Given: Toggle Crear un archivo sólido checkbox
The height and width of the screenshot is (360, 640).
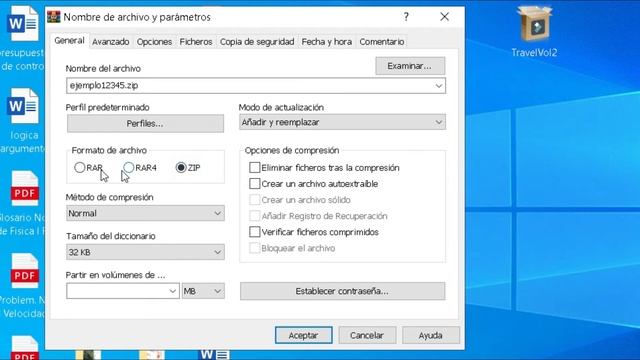Looking at the screenshot, I should coord(254,200).
